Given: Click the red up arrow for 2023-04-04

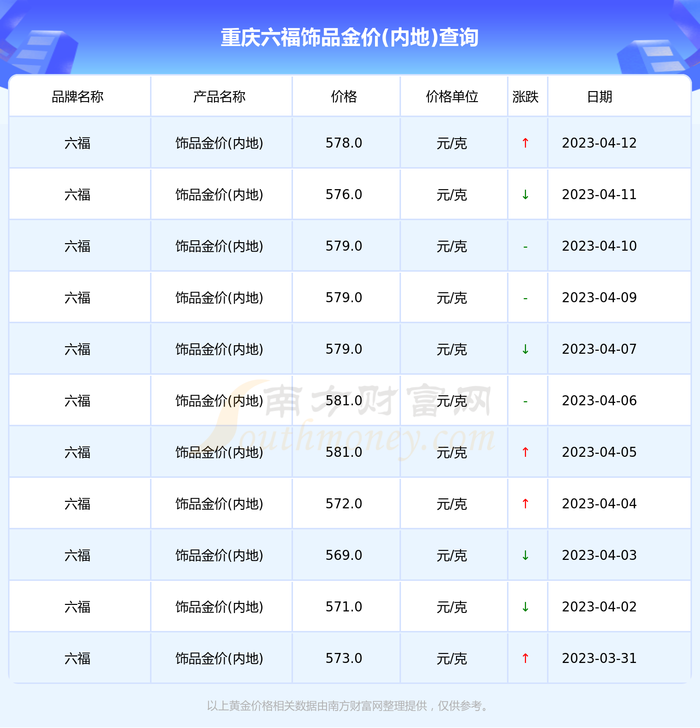Looking at the screenshot, I should [525, 504].
